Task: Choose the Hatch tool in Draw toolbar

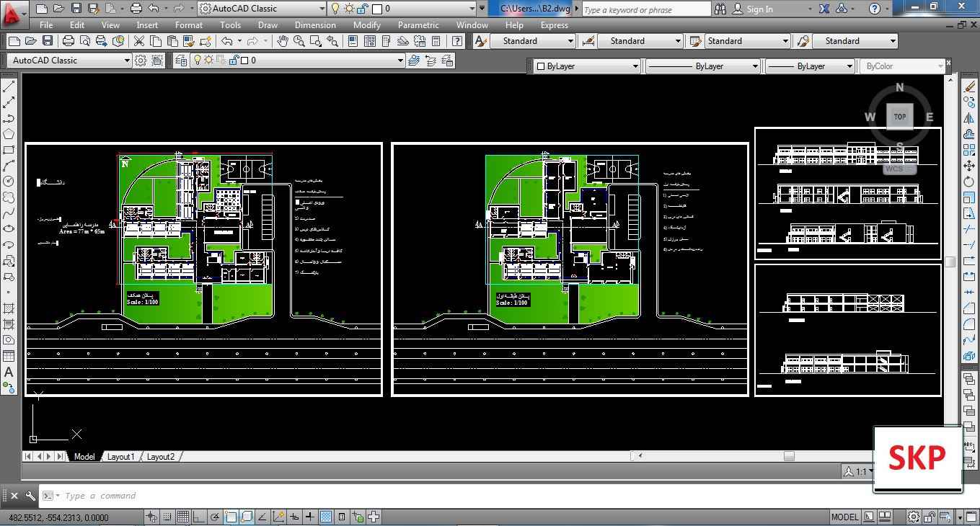Action: click(9, 308)
